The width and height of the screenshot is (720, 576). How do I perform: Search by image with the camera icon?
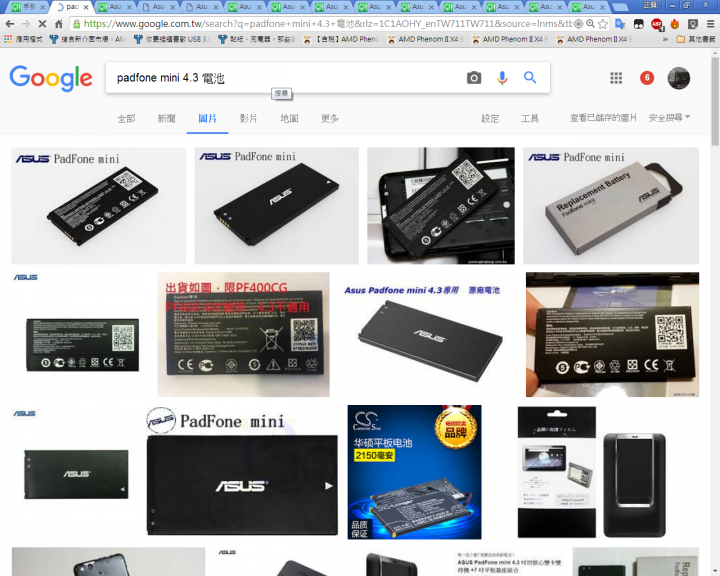(474, 78)
